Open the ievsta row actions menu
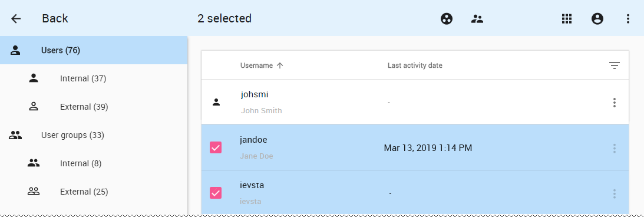The image size is (644, 217). [614, 193]
